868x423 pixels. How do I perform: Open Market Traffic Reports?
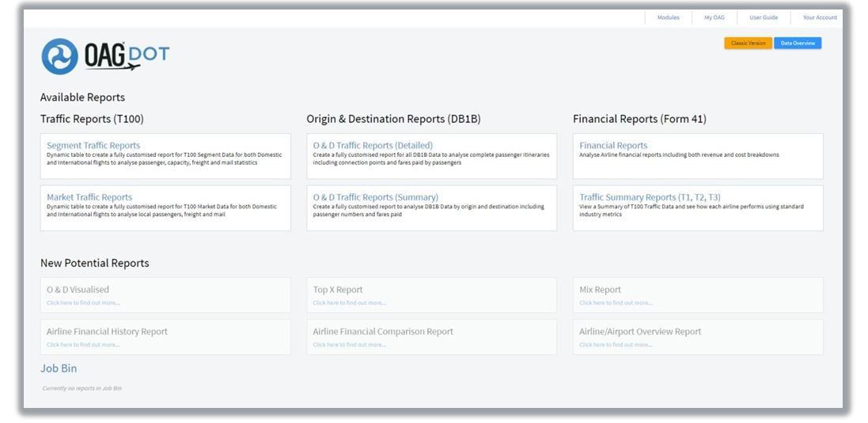89,197
